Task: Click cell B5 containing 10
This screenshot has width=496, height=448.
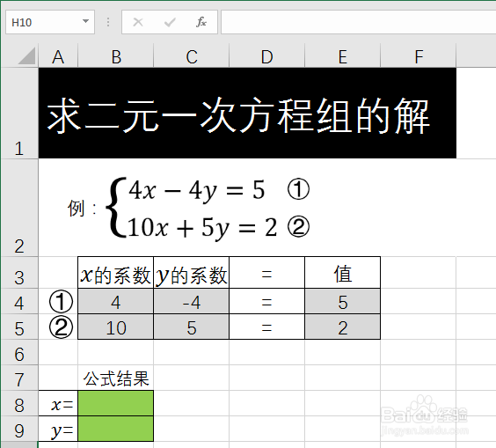Action: (116, 327)
